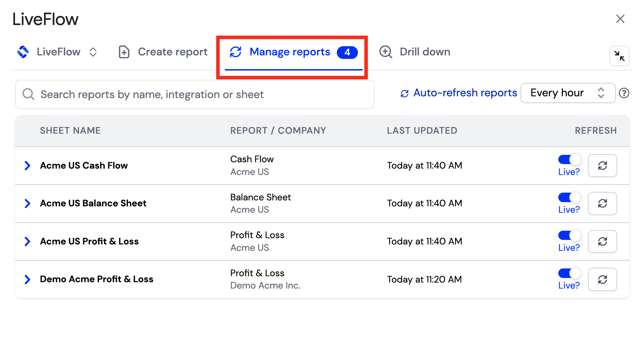Click the Live? link for Acme US Cash Flow
644x345 pixels.
click(x=569, y=172)
